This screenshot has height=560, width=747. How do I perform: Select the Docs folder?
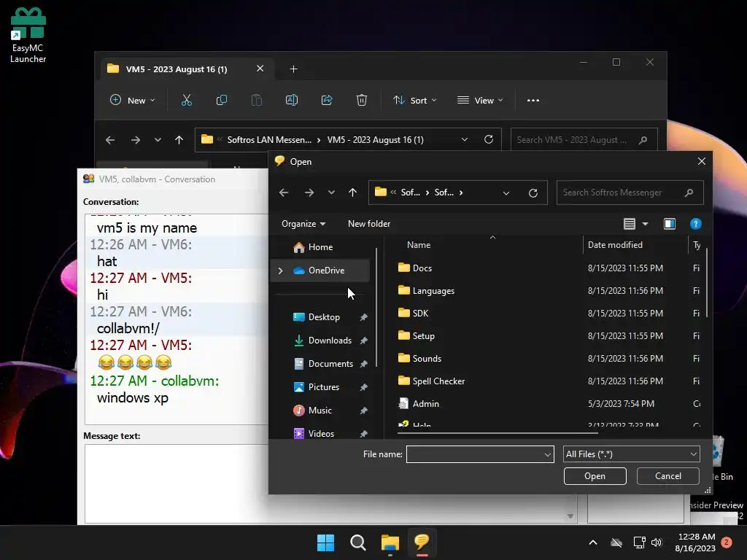point(415,268)
